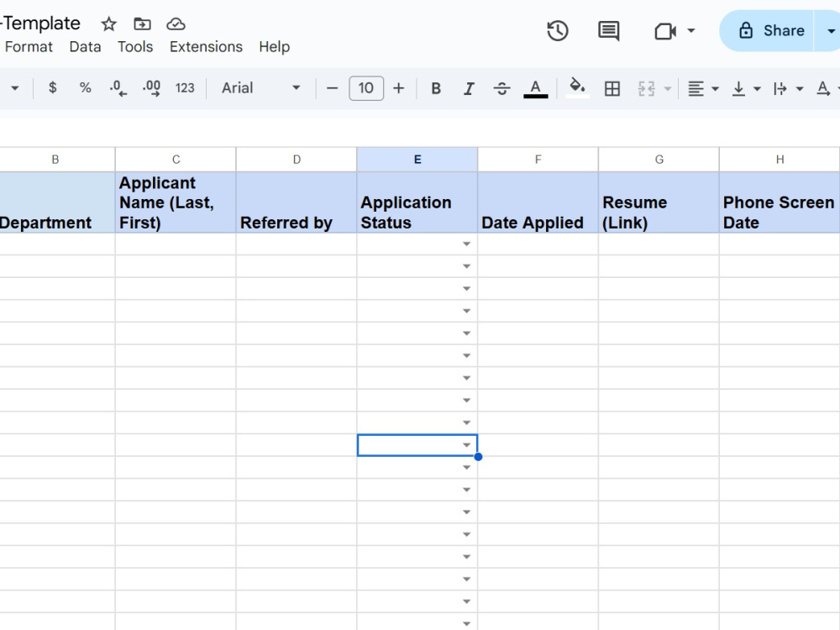The width and height of the screenshot is (840, 630).
Task: Open the vertical align options
Action: [746, 88]
